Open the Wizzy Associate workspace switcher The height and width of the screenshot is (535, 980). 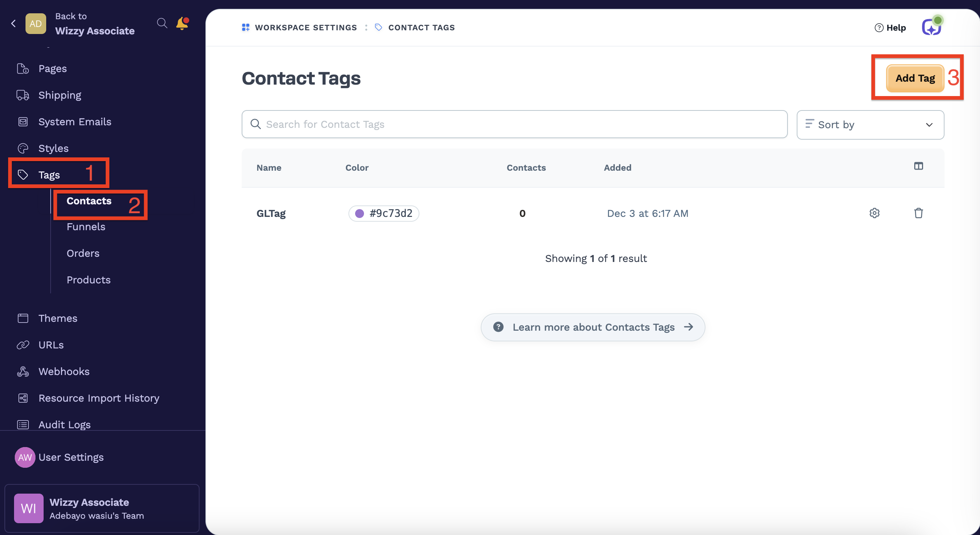coord(102,508)
